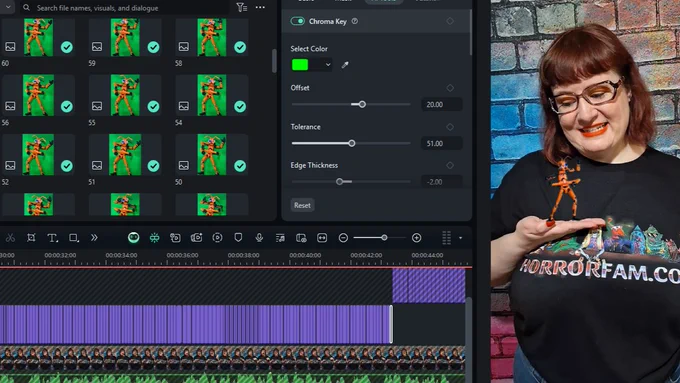Click the checkmark on media item 50
This screenshot has height=383, width=680.
click(240, 166)
